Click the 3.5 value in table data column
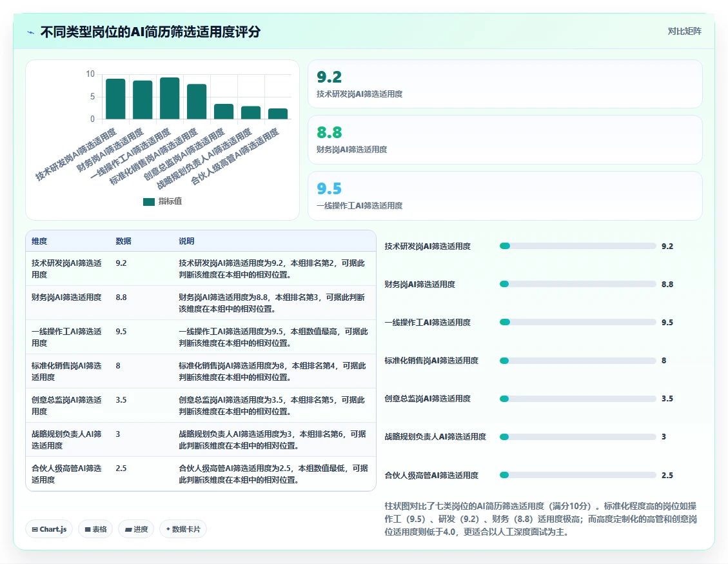This screenshot has height=564, width=728. tap(121, 399)
